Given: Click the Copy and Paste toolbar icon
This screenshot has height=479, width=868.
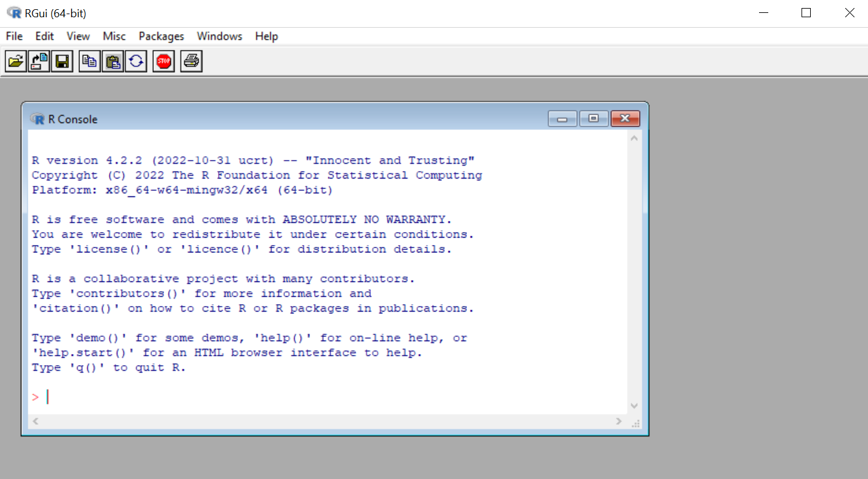Looking at the screenshot, I should pos(136,61).
